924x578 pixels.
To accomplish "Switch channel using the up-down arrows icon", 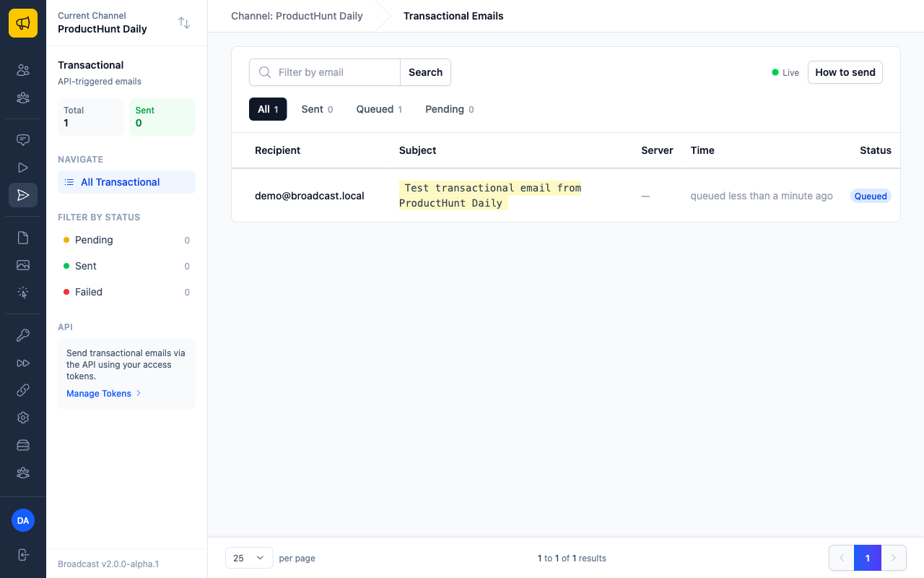I will point(184,23).
